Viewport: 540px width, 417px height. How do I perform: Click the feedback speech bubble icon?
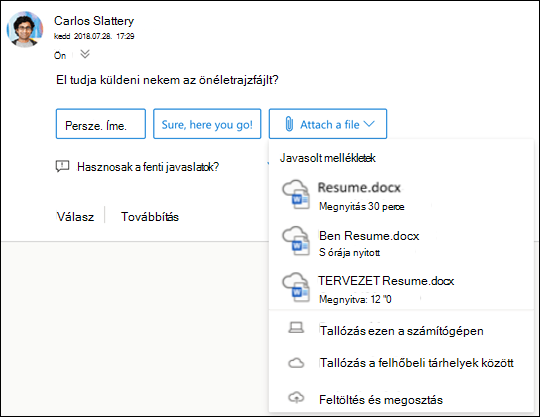tap(62, 167)
